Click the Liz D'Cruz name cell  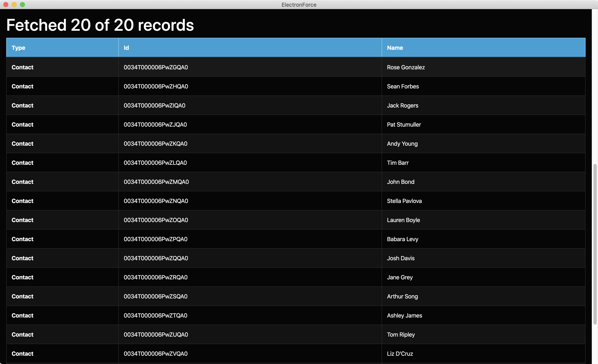(400, 354)
